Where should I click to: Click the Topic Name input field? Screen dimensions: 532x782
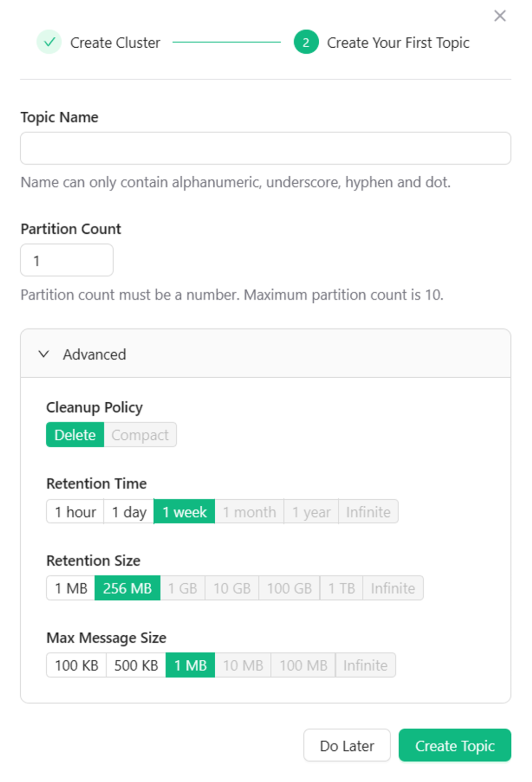point(265,148)
